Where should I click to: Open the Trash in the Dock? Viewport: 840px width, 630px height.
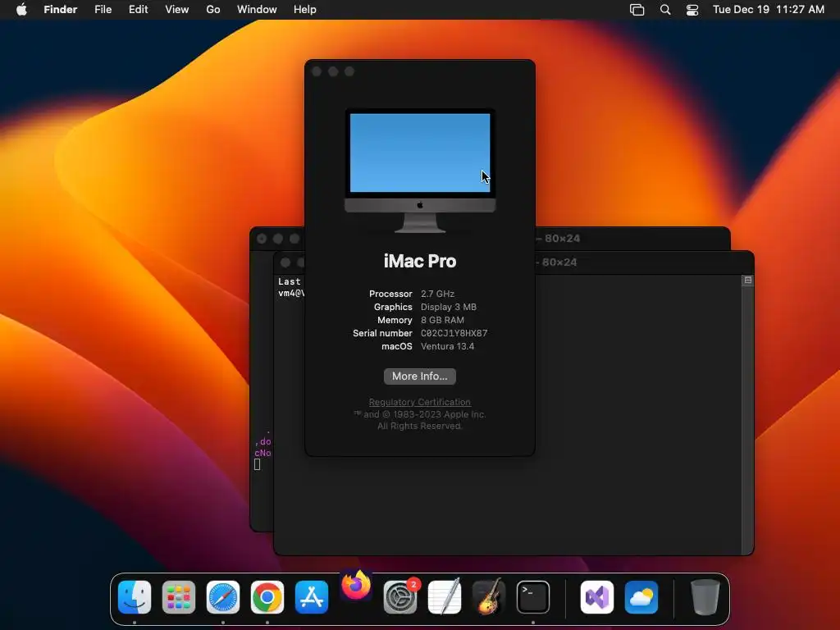point(705,597)
